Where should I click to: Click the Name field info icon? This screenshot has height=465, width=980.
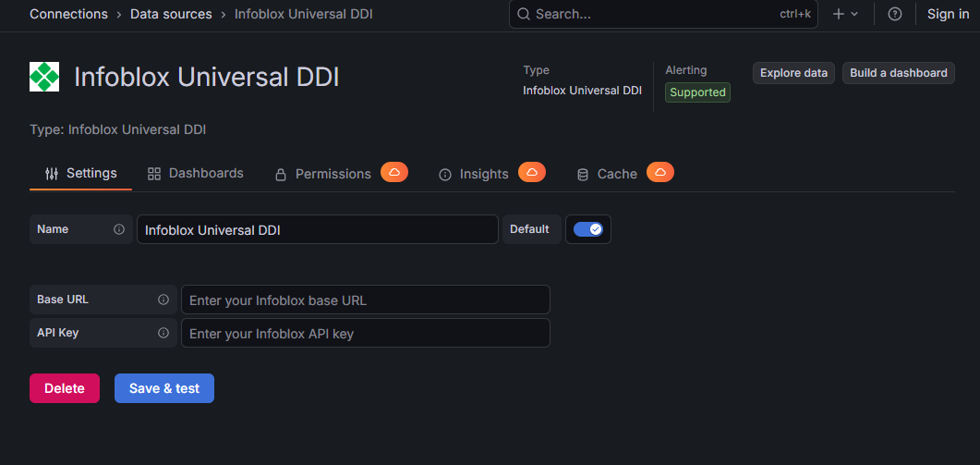(x=119, y=229)
